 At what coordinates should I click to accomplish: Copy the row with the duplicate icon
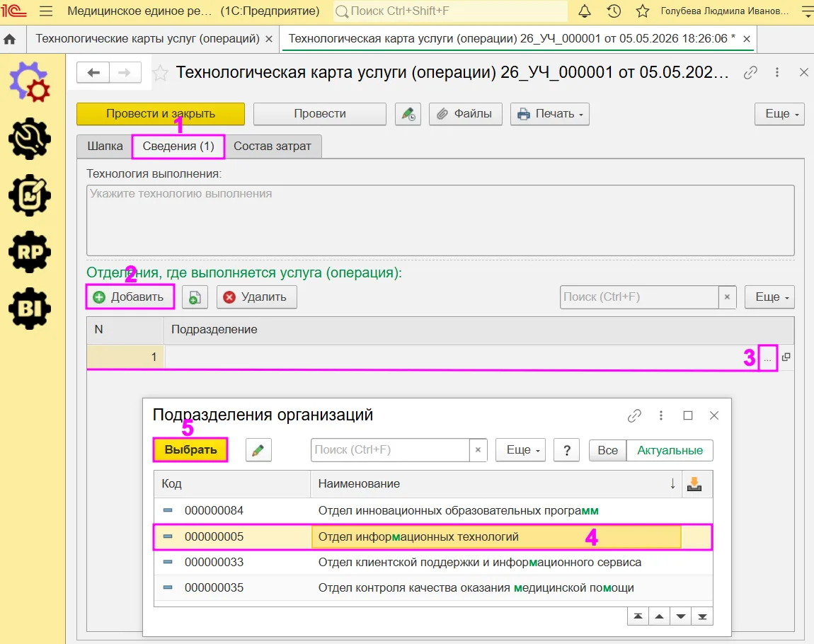[195, 297]
